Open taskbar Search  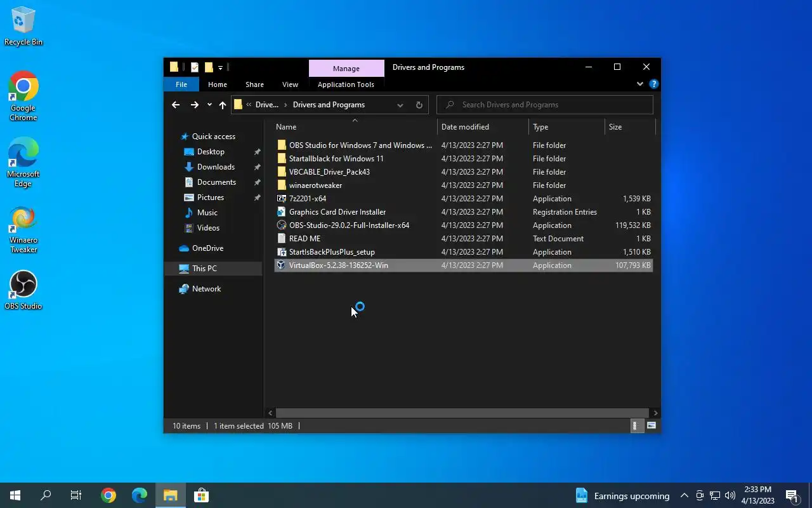[46, 495]
